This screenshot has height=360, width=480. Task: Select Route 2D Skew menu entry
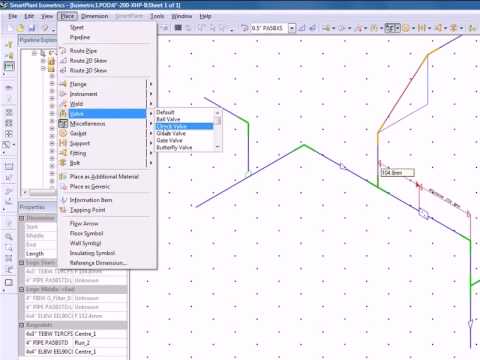click(x=107, y=61)
